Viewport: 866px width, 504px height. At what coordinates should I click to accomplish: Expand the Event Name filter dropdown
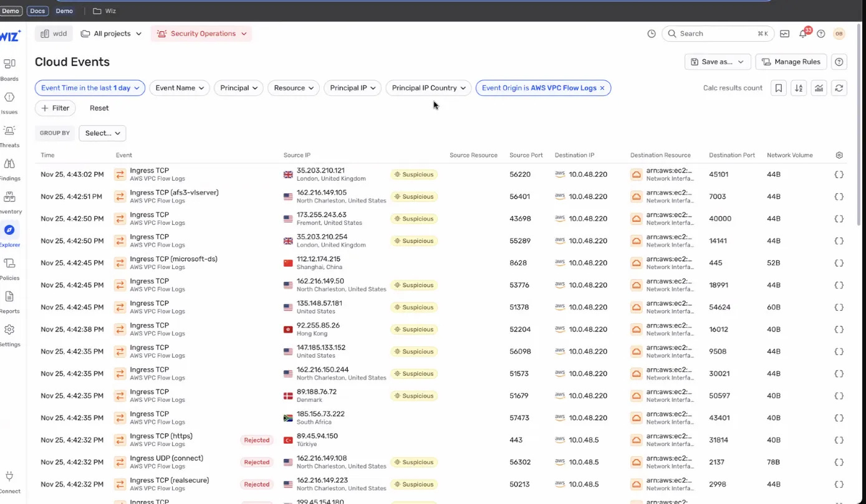[180, 88]
